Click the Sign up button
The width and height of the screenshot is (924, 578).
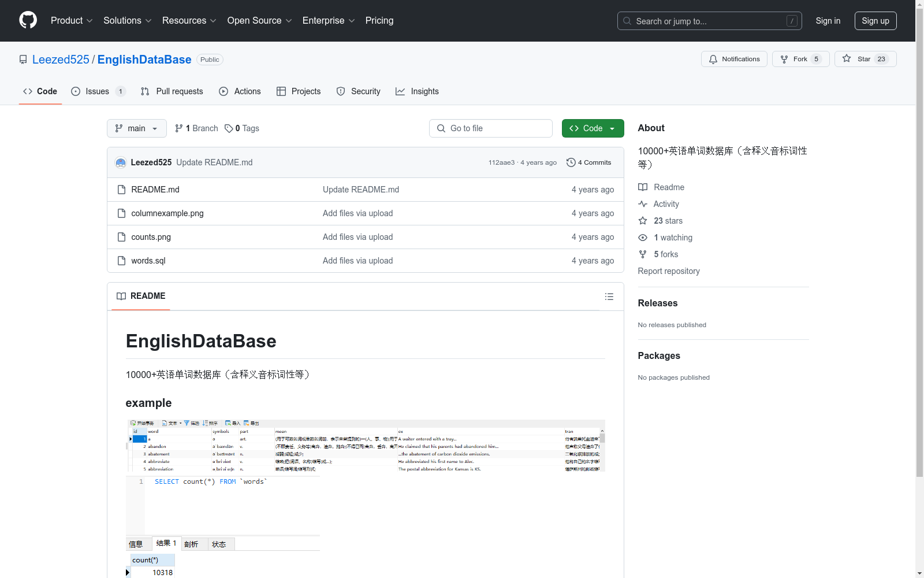(x=875, y=21)
